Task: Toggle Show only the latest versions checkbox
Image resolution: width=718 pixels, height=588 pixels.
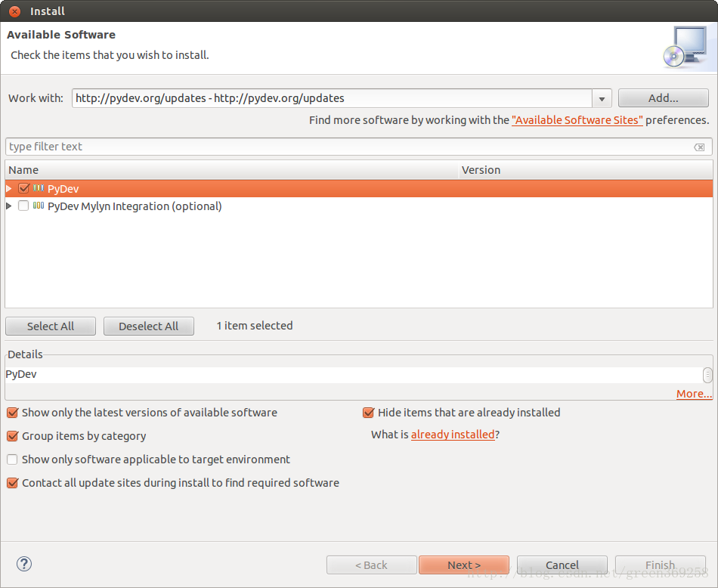Action: [12, 413]
